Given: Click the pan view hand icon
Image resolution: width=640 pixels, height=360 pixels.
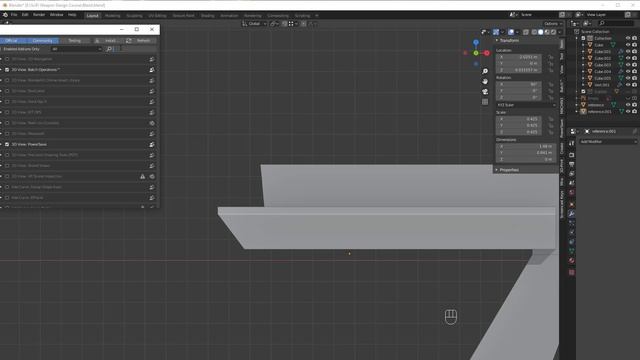Looking at the screenshot, I should pos(485,82).
